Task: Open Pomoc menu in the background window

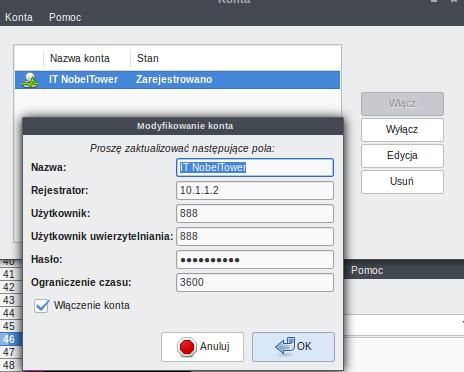Action: click(x=367, y=270)
